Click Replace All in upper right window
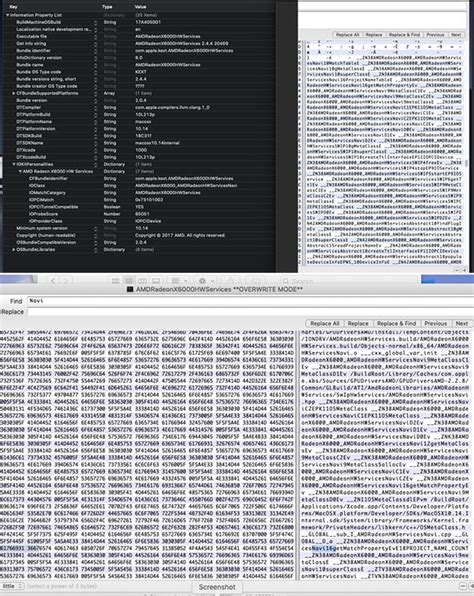The height and width of the screenshot is (596, 474). point(347,35)
